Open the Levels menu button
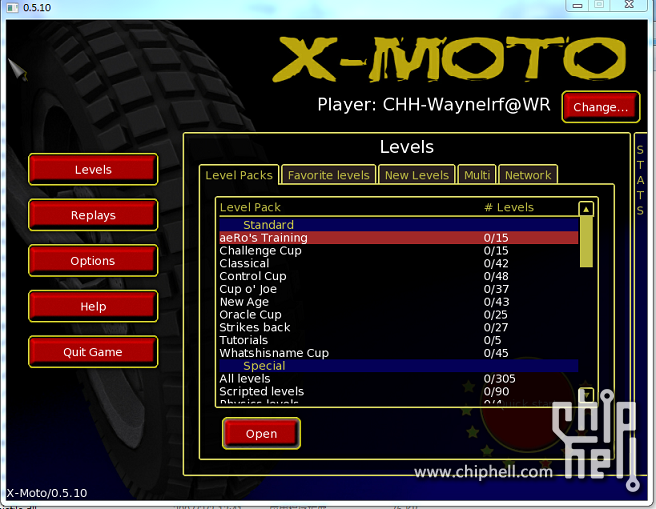656x509 pixels. (x=93, y=169)
